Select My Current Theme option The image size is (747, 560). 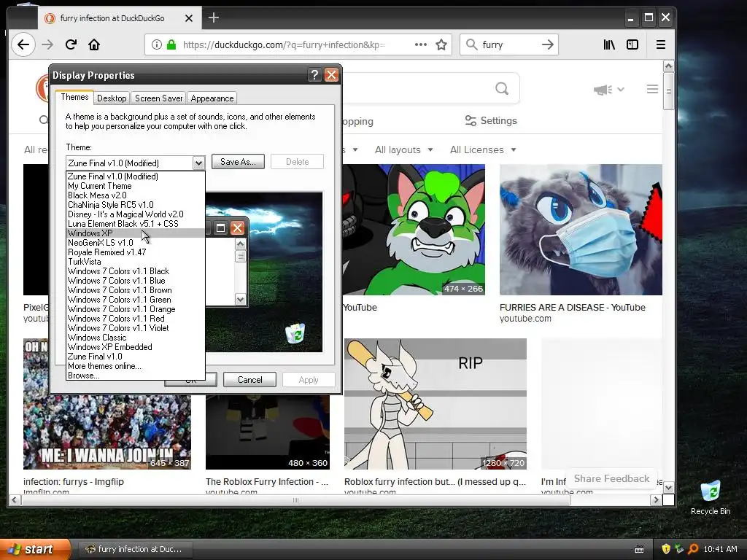[x=136, y=186]
